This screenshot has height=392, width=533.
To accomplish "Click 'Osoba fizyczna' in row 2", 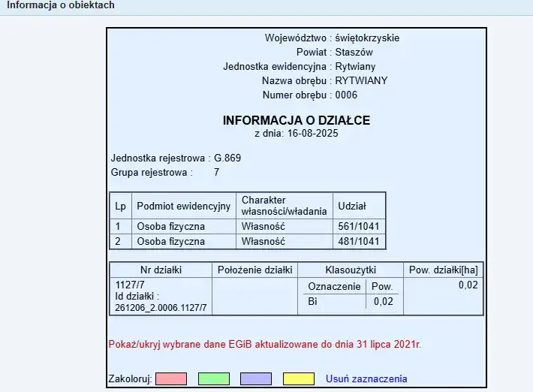I will [170, 242].
